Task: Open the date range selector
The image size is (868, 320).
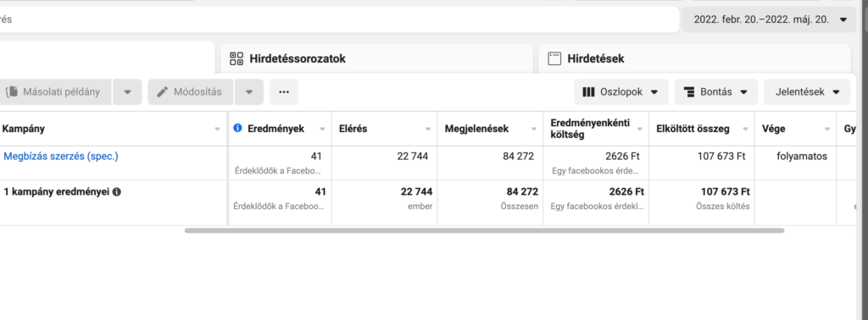Action: (x=770, y=19)
